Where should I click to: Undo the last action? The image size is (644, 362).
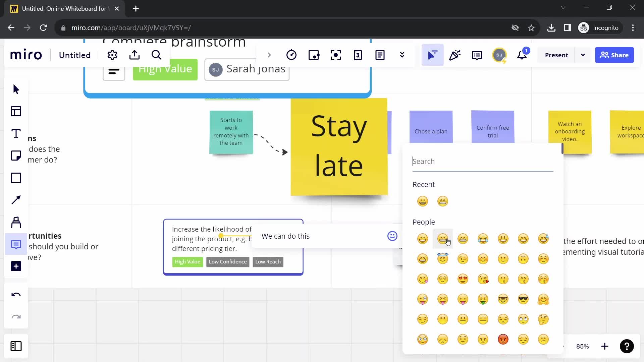(x=16, y=295)
